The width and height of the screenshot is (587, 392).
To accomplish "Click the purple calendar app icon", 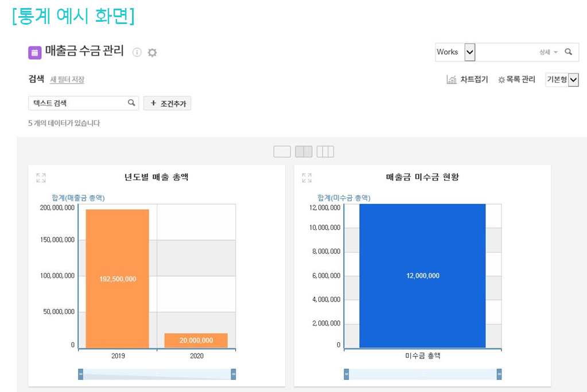I will pos(34,53).
